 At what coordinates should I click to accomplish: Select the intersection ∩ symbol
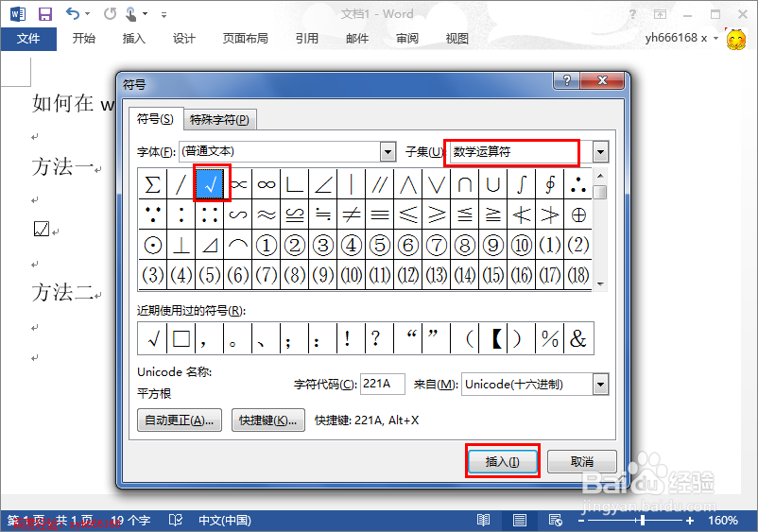tap(465, 184)
